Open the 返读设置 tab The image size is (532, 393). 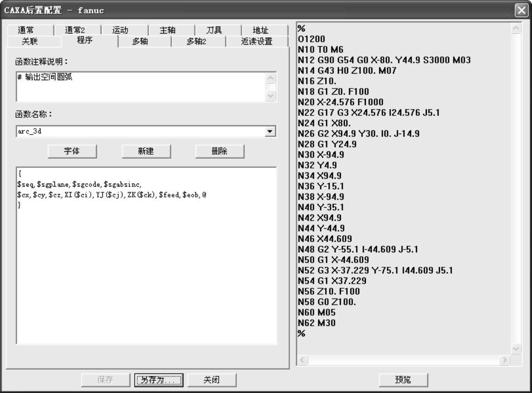tap(256, 41)
